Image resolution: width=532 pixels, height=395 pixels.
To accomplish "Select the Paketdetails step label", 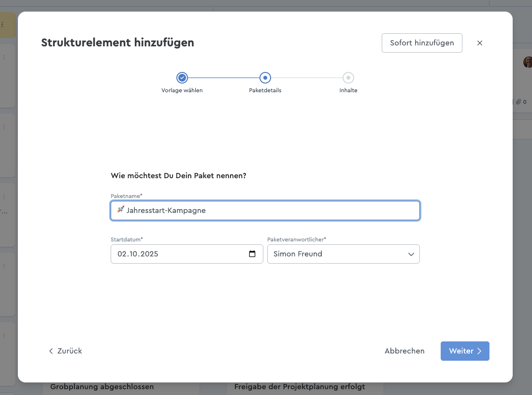I will [265, 90].
